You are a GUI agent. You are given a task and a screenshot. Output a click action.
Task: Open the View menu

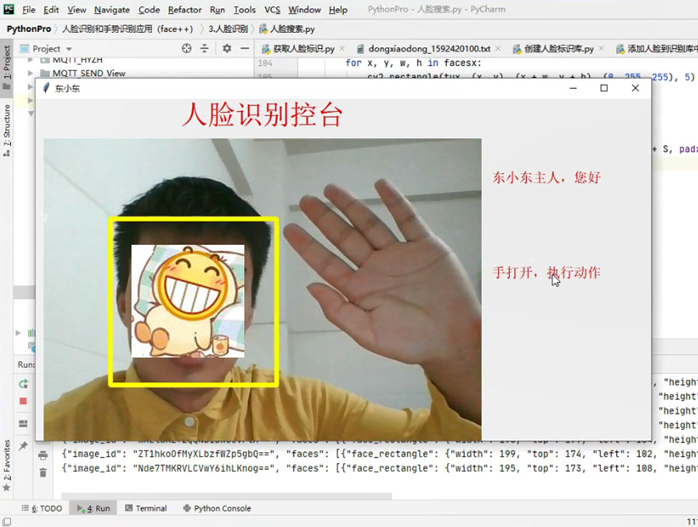click(77, 9)
